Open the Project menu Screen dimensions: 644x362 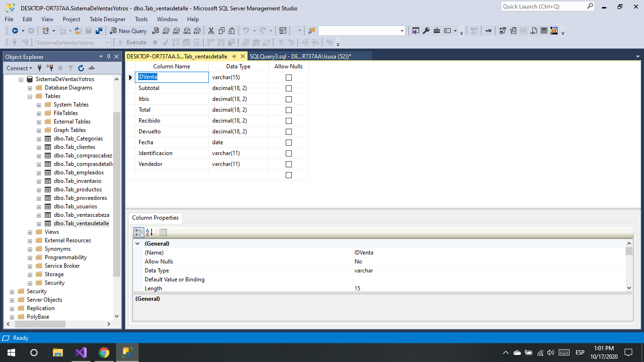coord(72,19)
